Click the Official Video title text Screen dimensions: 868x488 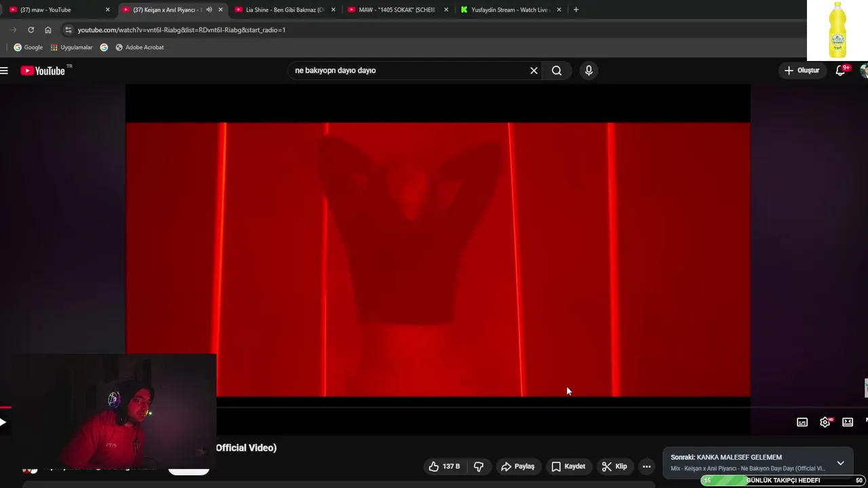coord(246,448)
